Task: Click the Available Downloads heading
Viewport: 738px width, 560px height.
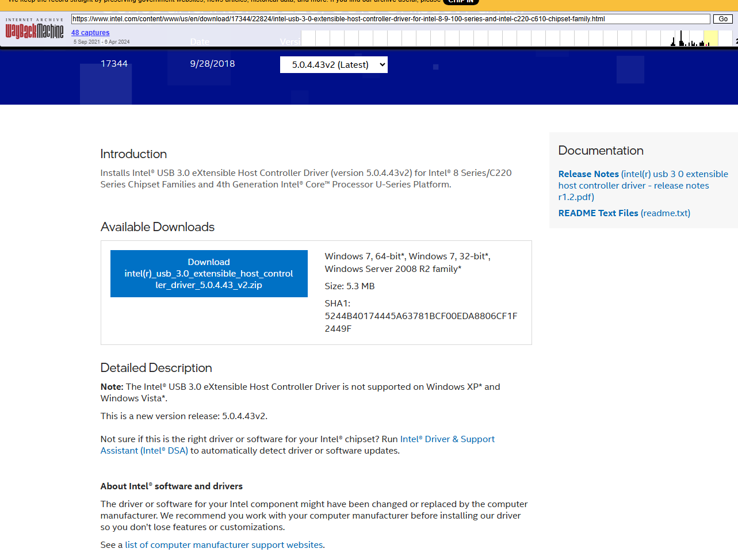Action: [158, 227]
